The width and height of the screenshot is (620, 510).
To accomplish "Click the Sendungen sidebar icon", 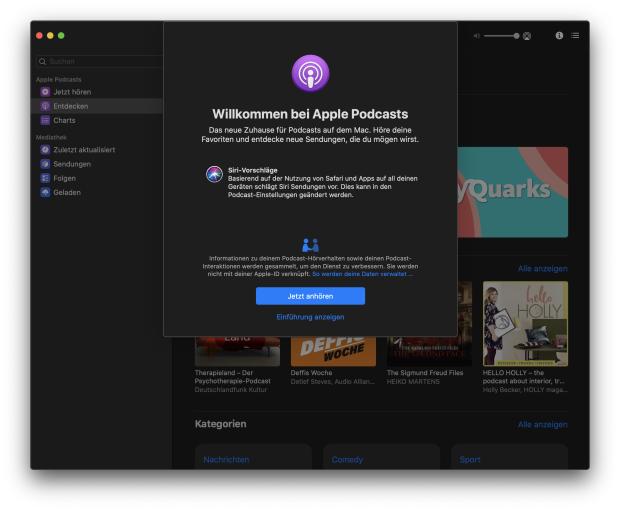I will pyautogui.click(x=45, y=164).
